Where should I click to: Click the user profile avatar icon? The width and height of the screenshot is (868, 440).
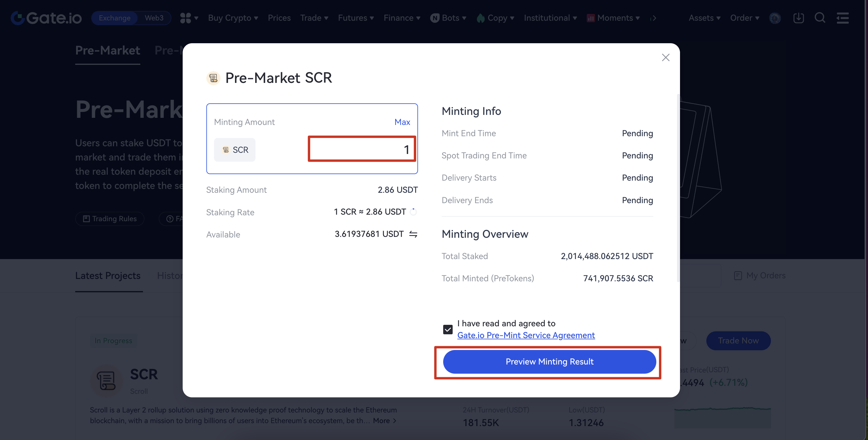[775, 18]
